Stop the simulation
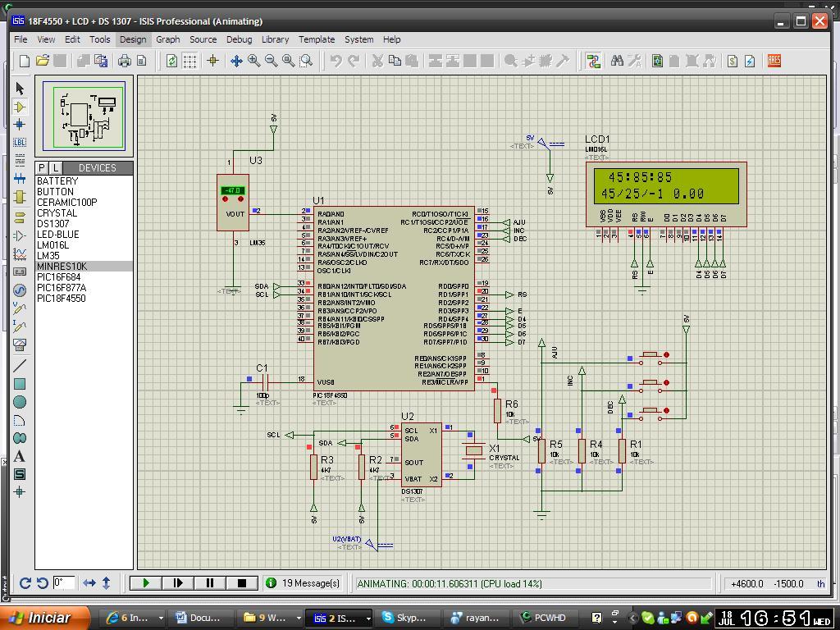The height and width of the screenshot is (630, 840). point(242,583)
